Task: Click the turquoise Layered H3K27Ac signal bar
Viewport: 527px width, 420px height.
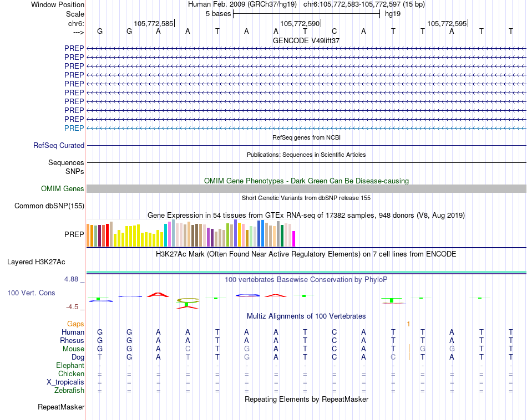Action: pos(306,272)
